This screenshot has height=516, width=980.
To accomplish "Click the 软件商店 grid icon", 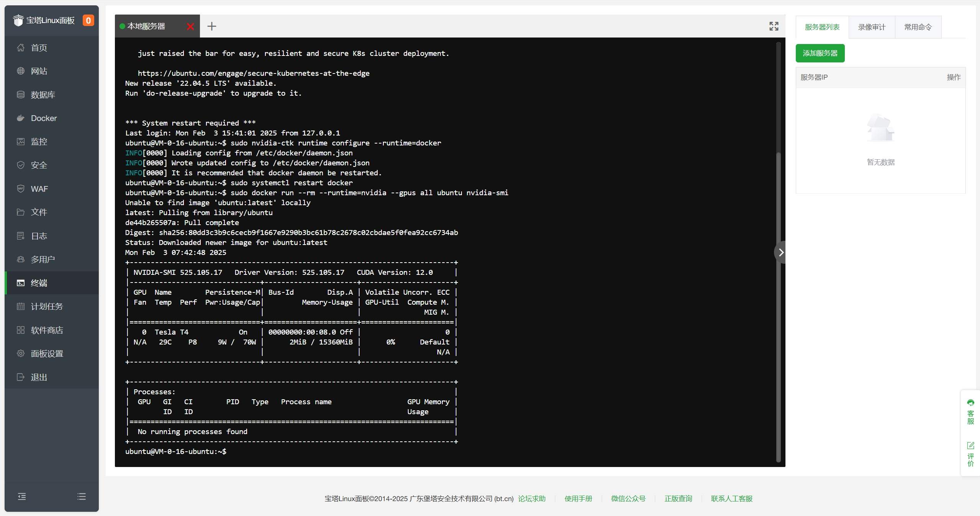I will click(x=21, y=330).
